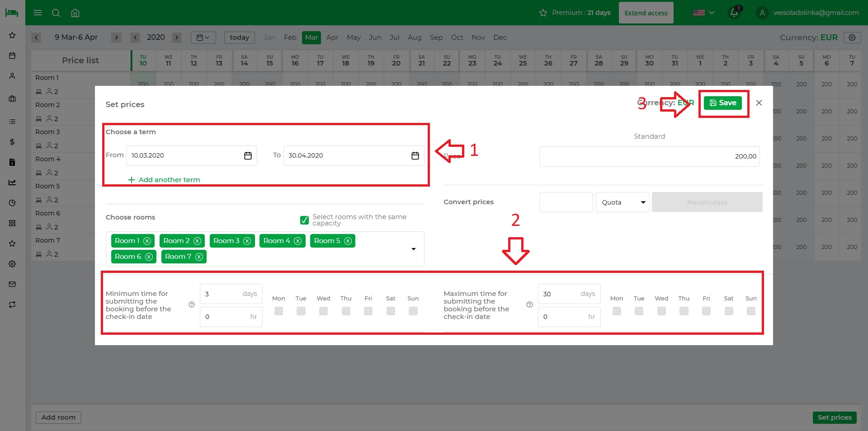Check Mon under minimum booking time
The height and width of the screenshot is (431, 868).
(278, 311)
